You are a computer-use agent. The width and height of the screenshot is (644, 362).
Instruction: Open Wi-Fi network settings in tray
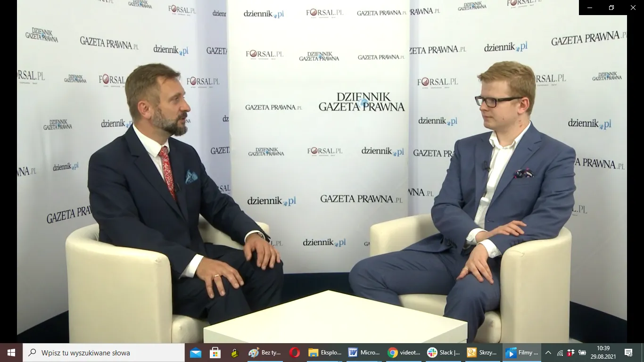[560, 353]
